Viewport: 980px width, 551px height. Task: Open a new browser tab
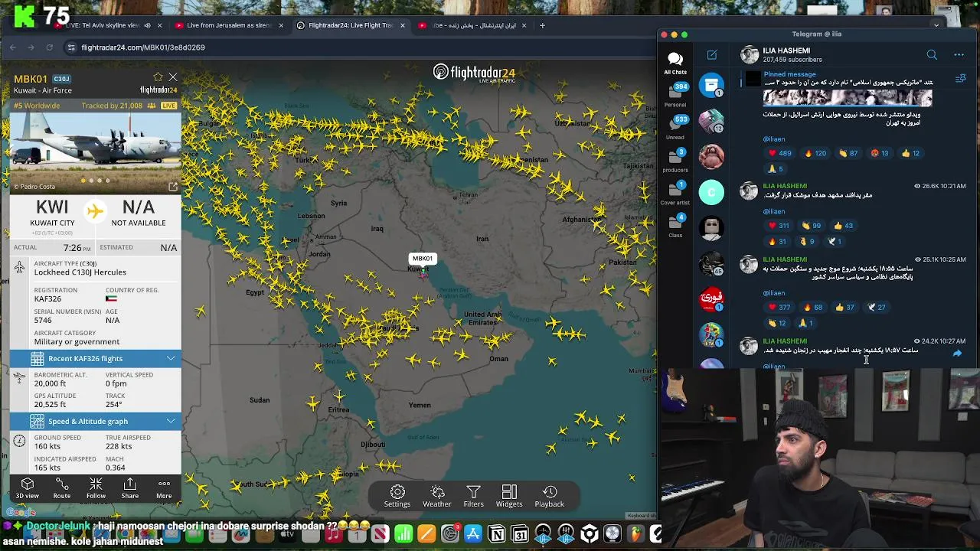click(x=542, y=25)
